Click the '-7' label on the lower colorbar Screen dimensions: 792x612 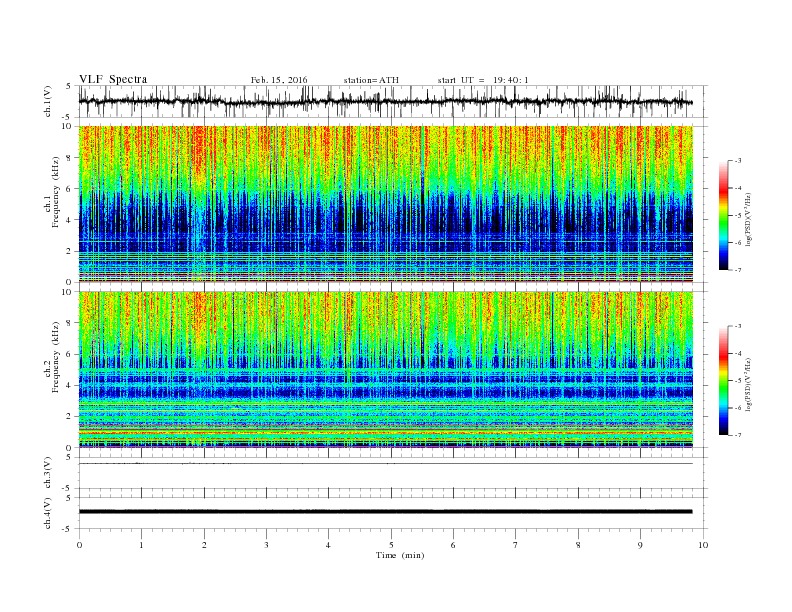pos(738,435)
